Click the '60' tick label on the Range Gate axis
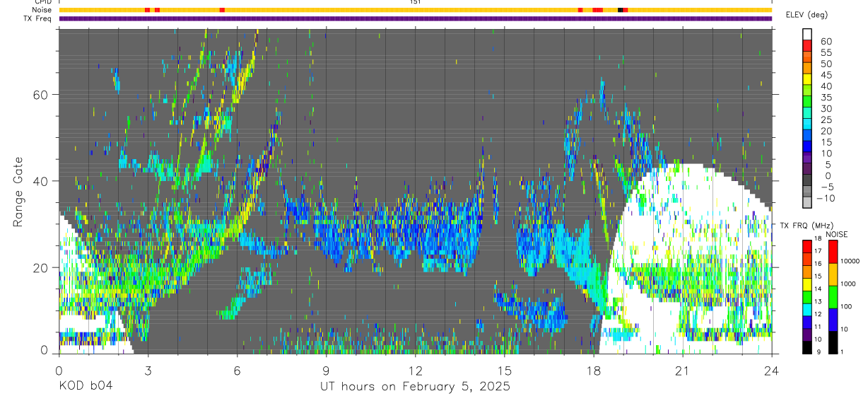 40,94
